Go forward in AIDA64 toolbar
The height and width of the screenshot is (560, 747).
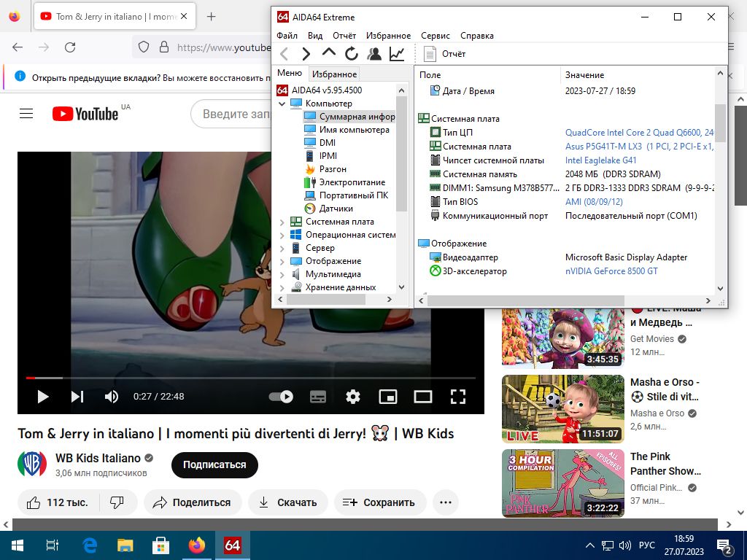pos(306,54)
